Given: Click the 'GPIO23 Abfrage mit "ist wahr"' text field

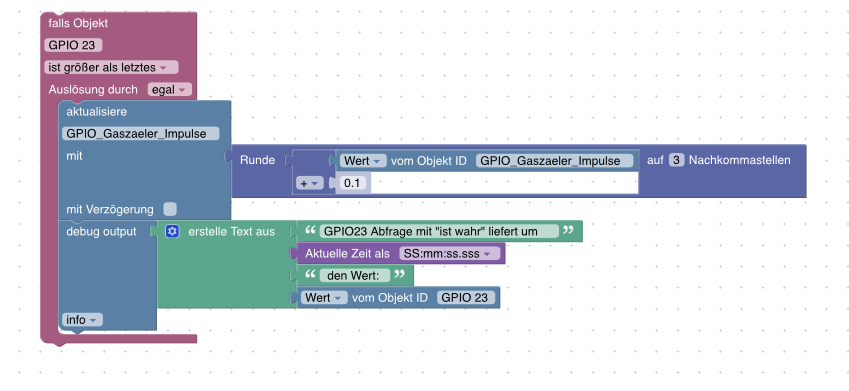Looking at the screenshot, I should (x=439, y=231).
